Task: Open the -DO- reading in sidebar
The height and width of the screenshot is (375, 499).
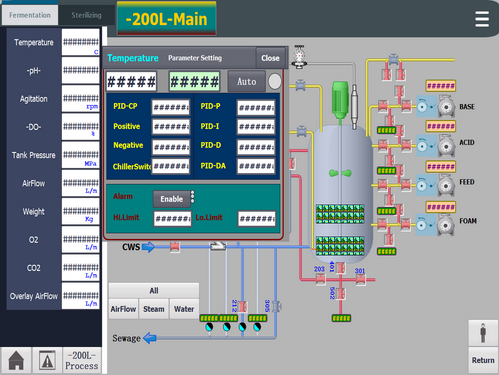Action: (x=81, y=127)
